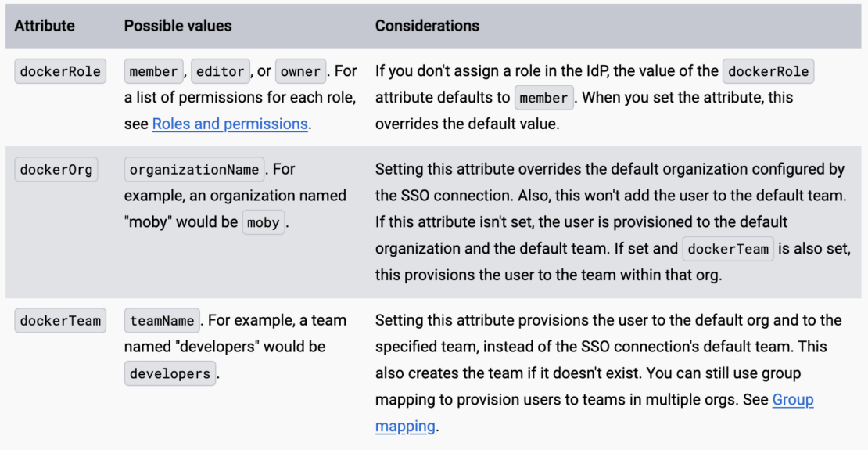This screenshot has width=868, height=450.
Task: Select dockerRole code in the Attribute column
Action: (x=60, y=71)
